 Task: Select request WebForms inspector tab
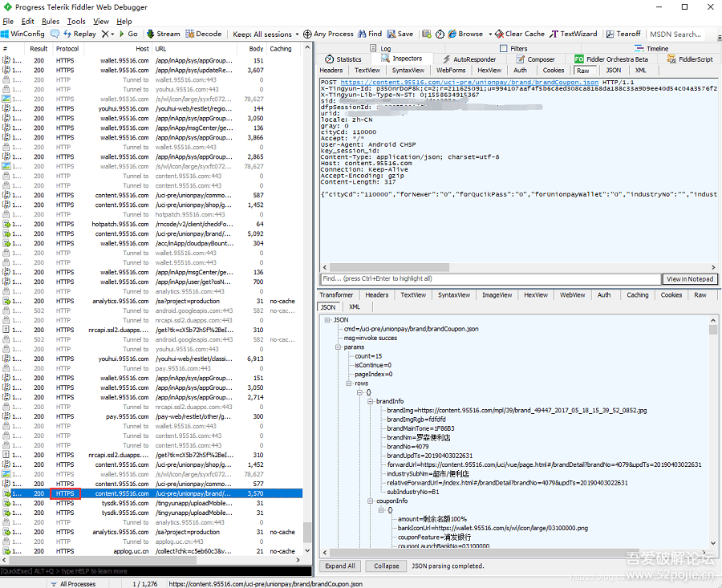click(x=451, y=71)
